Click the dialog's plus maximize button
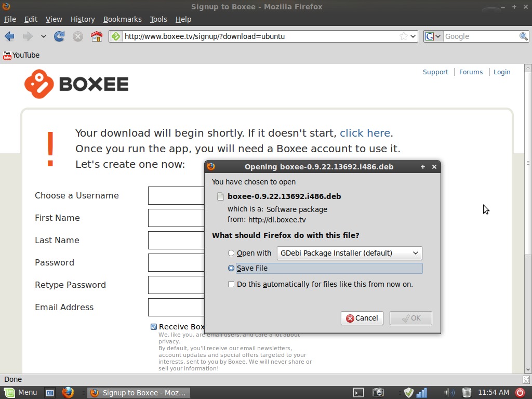Viewport: 532px width, 399px height. (x=423, y=167)
